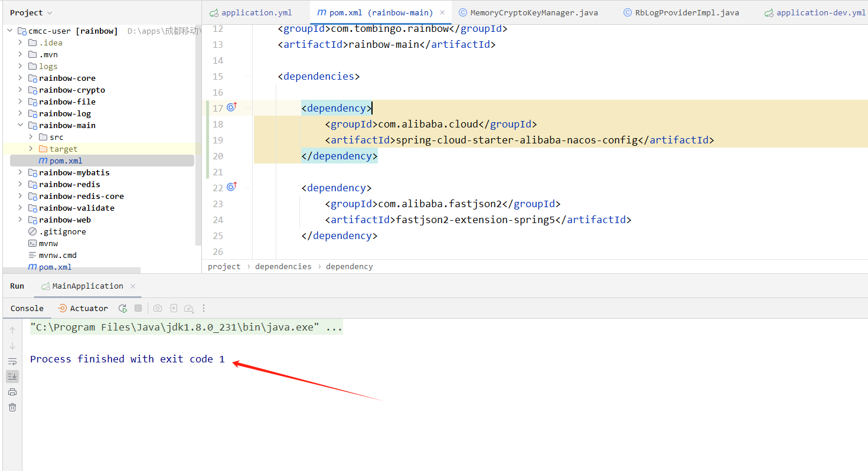The width and height of the screenshot is (868, 471).
Task: Expand the rainbow-web module
Action: pos(21,220)
